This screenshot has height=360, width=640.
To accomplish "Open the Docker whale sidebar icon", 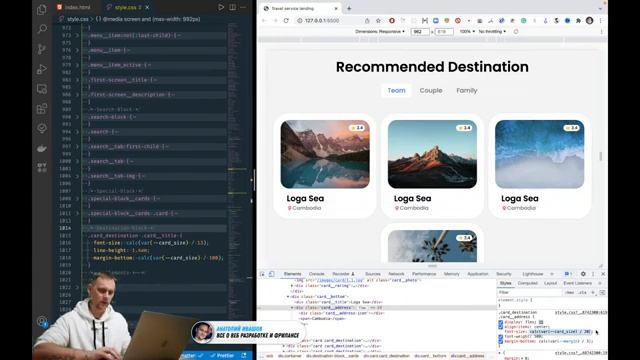I will 42,149.
